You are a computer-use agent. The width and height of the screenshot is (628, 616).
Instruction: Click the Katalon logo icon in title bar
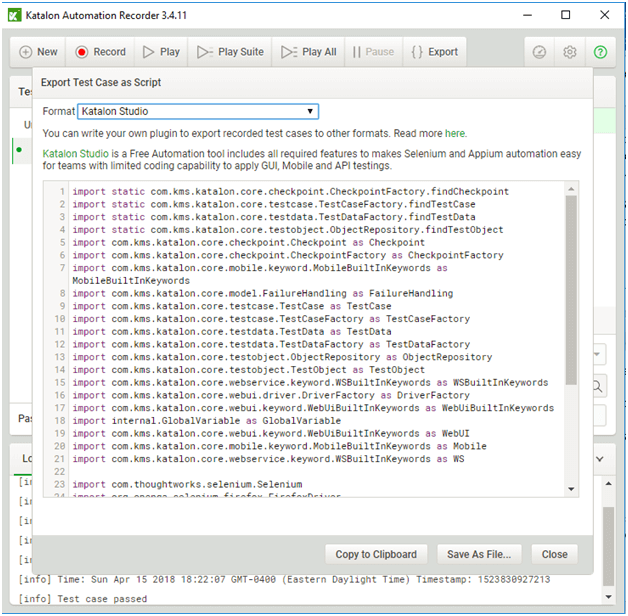pyautogui.click(x=14, y=15)
